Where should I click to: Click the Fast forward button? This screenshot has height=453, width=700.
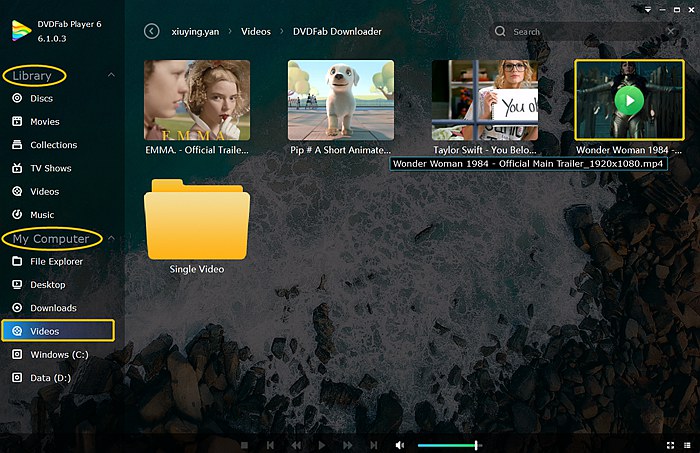coord(347,445)
